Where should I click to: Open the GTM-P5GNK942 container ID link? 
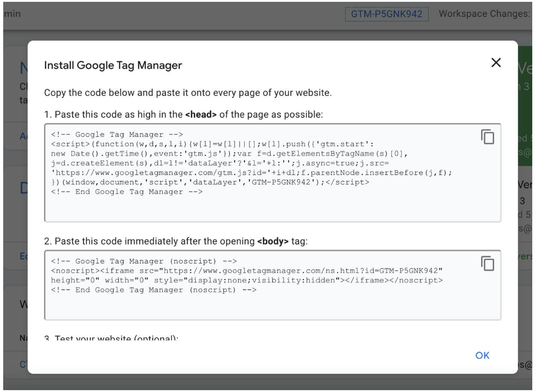[387, 14]
